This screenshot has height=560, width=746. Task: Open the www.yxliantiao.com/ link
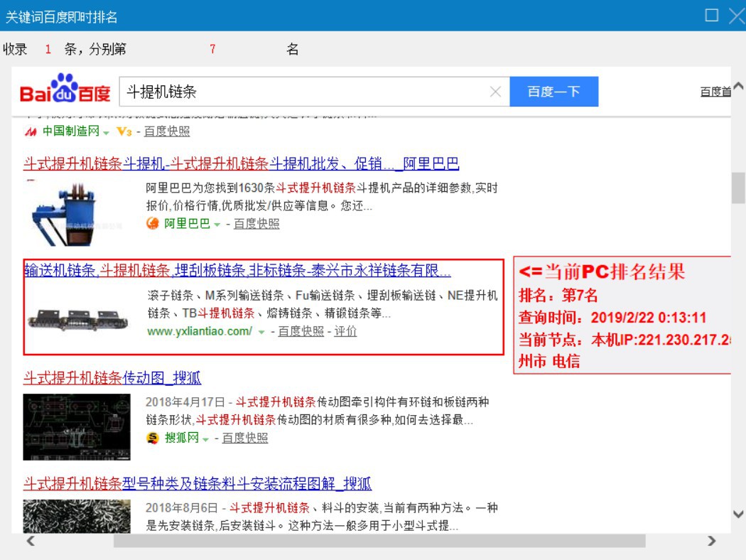tap(200, 331)
